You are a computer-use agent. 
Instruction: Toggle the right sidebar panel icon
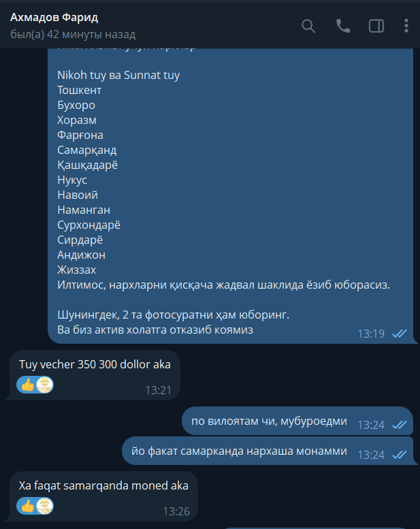coord(376,26)
